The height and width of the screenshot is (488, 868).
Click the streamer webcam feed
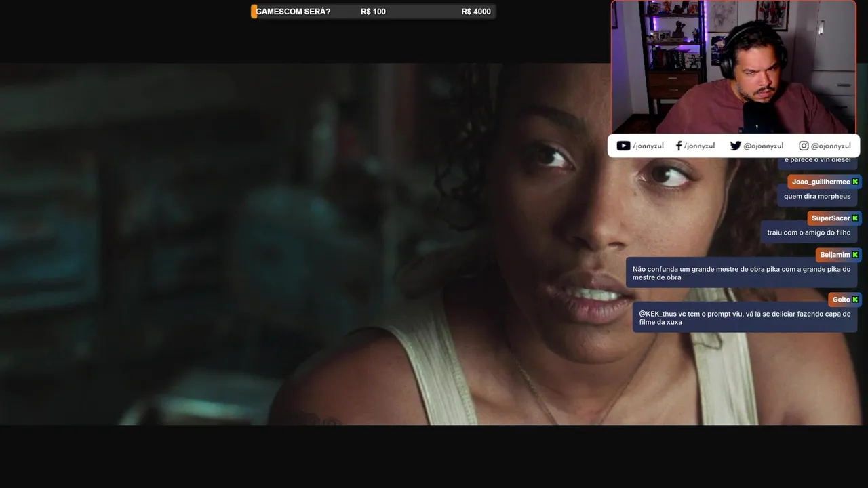pyautogui.click(x=734, y=67)
